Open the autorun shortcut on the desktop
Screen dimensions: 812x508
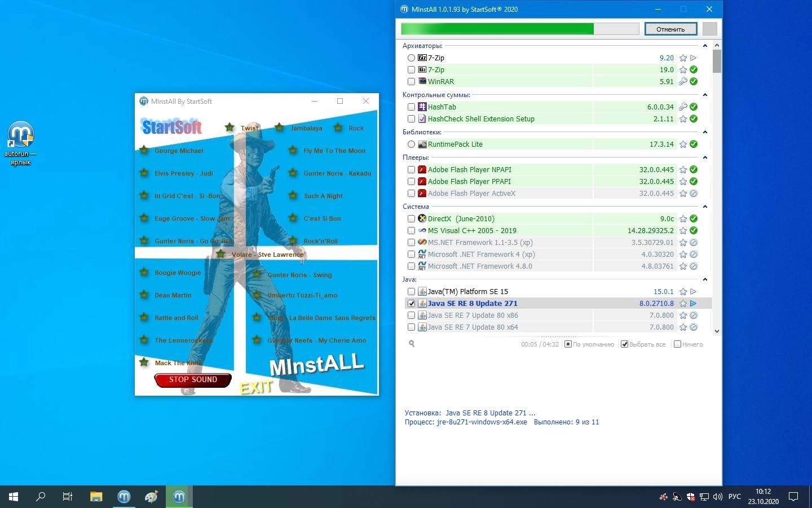point(21,143)
